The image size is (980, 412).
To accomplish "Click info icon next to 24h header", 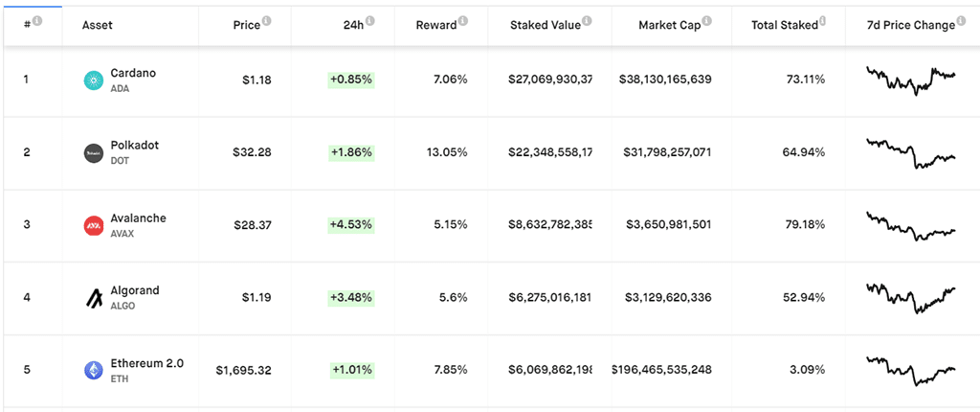I will click(370, 21).
